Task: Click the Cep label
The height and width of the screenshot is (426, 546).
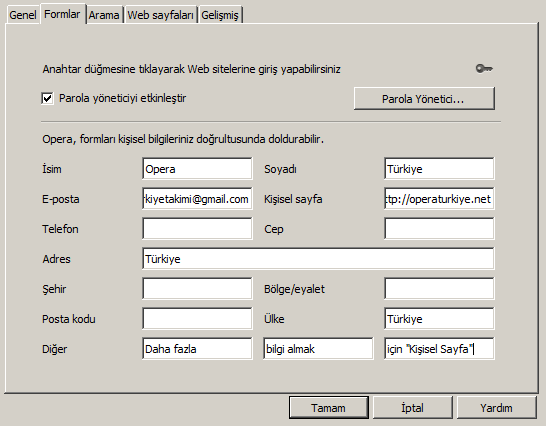Action: (x=274, y=230)
